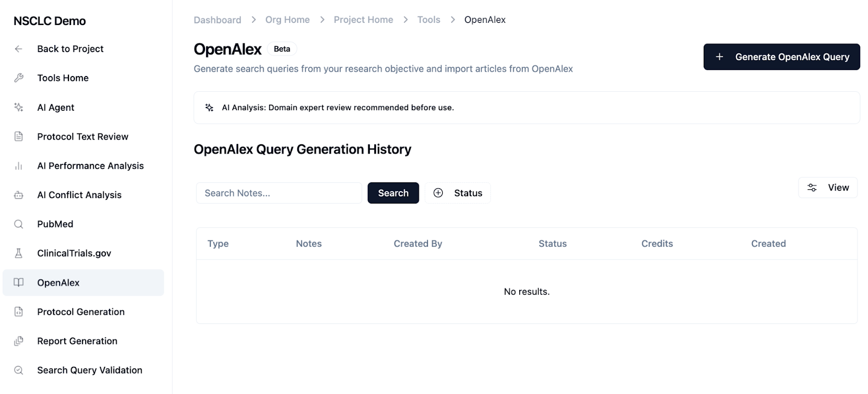Focus the Search Notes input field
The width and height of the screenshot is (868, 394).
pyautogui.click(x=279, y=193)
